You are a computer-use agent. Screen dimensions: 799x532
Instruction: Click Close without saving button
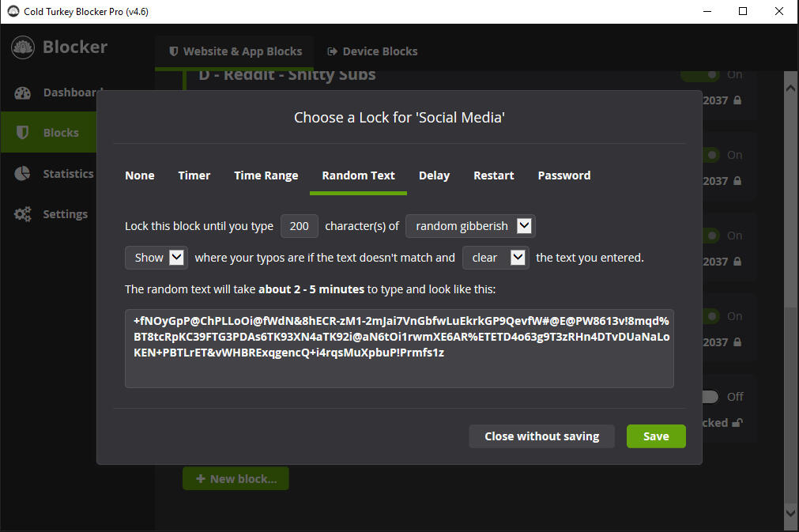click(x=541, y=436)
